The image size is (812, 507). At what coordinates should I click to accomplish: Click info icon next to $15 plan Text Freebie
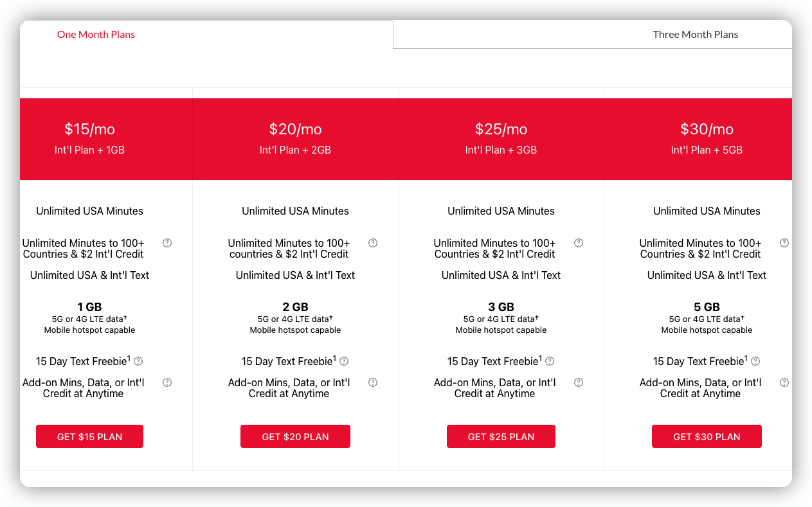138,361
